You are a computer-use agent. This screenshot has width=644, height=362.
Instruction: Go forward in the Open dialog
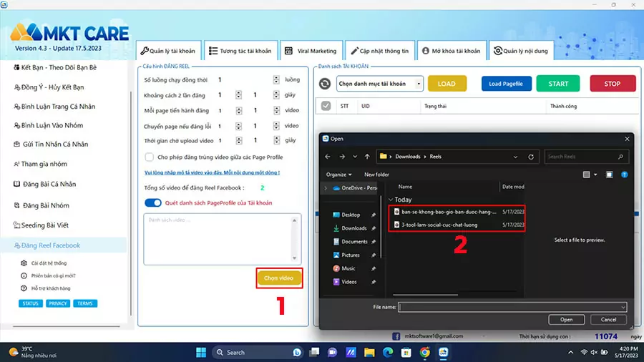pyautogui.click(x=342, y=157)
